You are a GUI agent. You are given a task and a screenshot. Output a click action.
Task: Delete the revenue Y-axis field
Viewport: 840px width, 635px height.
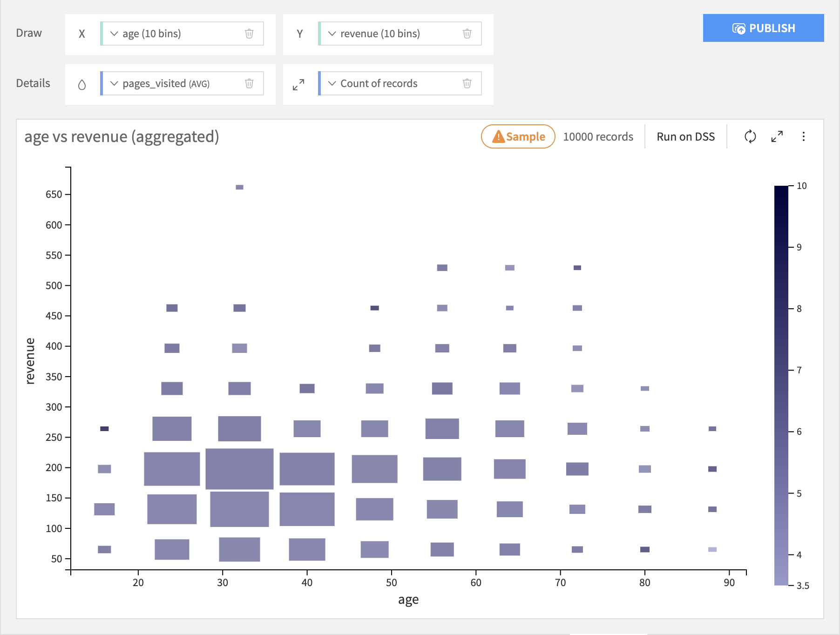[x=467, y=34]
